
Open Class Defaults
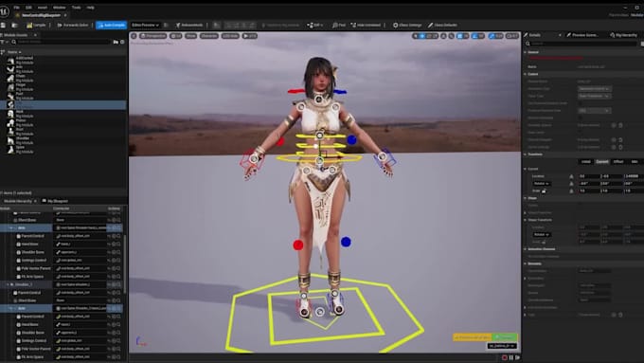[442, 25]
